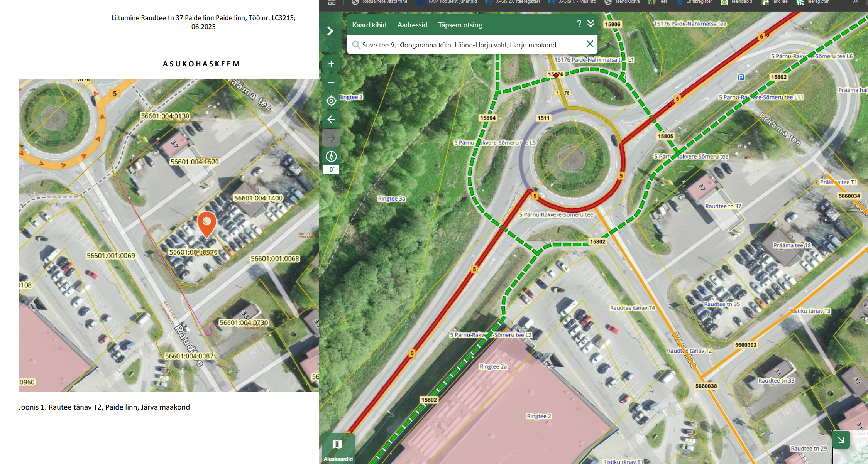Clear the address search with X
This screenshot has height=464, width=868.
[590, 44]
